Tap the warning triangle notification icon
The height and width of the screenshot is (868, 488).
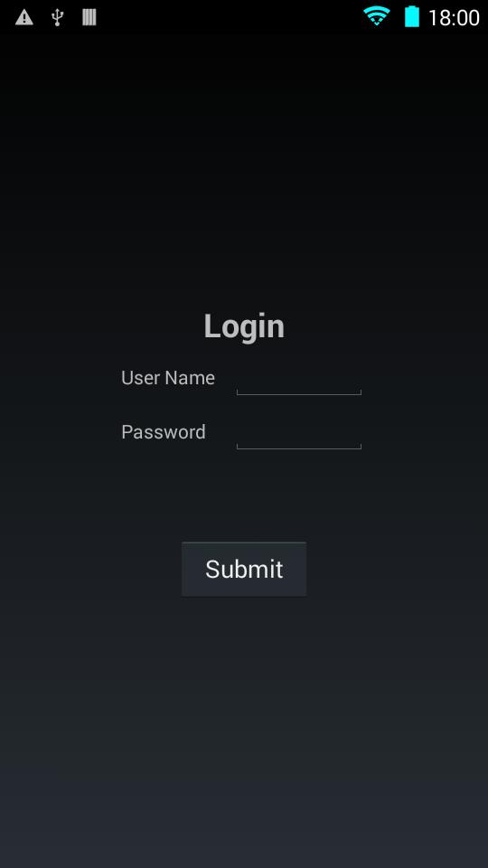(x=24, y=18)
